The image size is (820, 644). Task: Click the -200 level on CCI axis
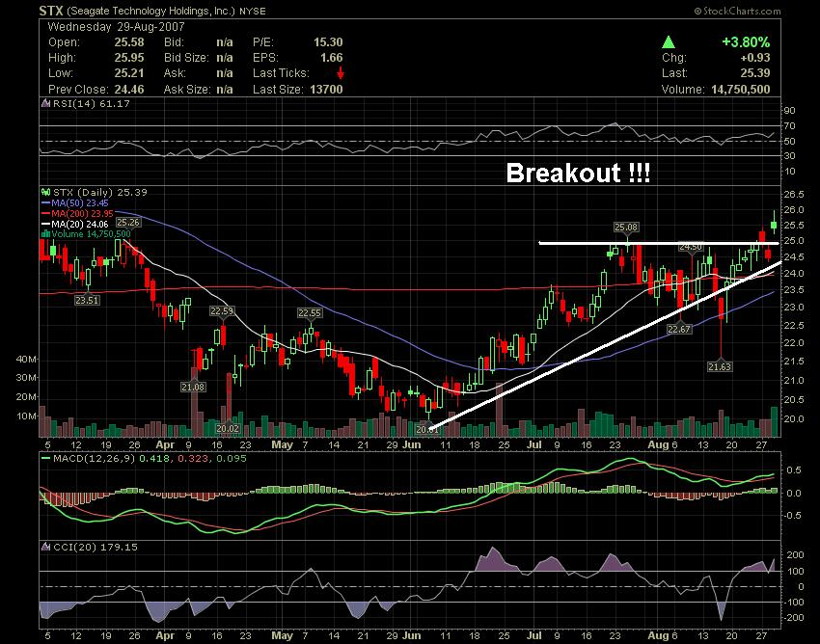pyautogui.click(x=792, y=618)
